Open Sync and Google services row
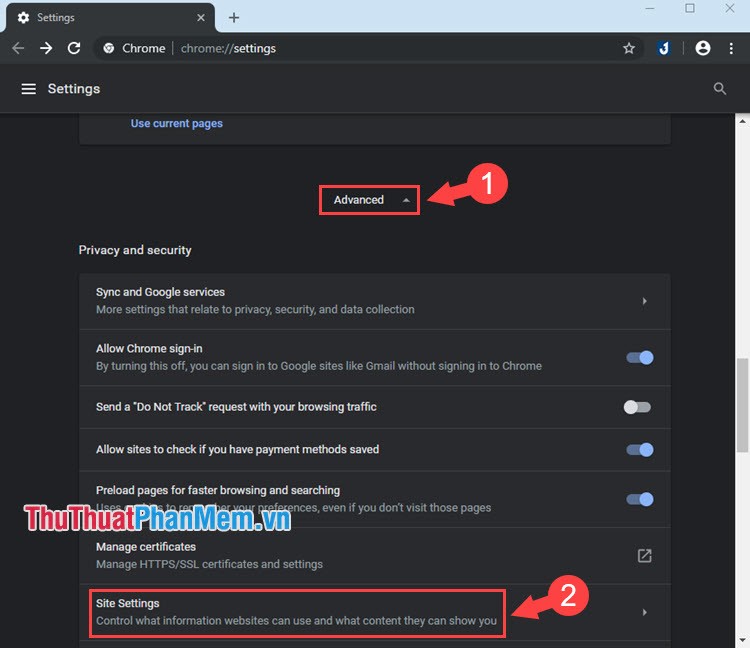This screenshot has height=648, width=750. coord(375,301)
